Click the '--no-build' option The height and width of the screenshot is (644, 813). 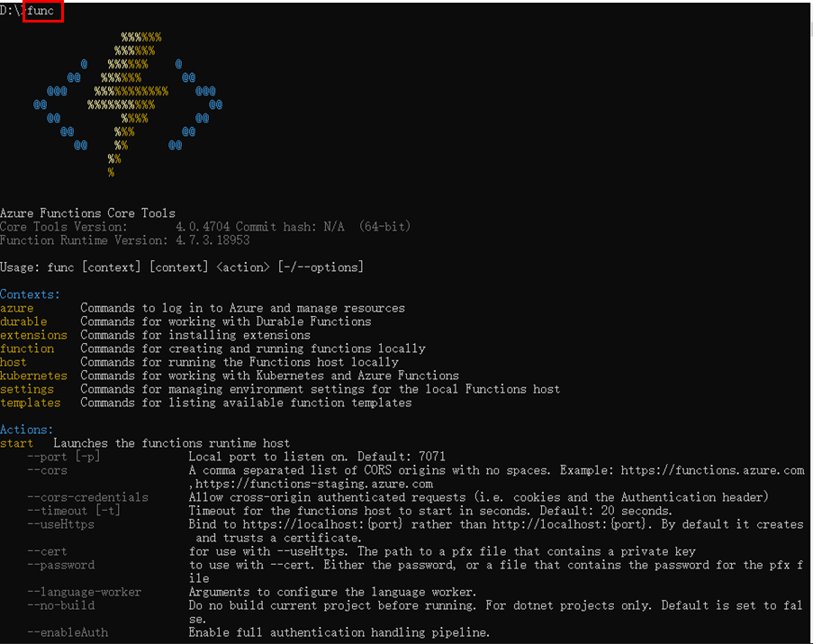tap(60, 605)
